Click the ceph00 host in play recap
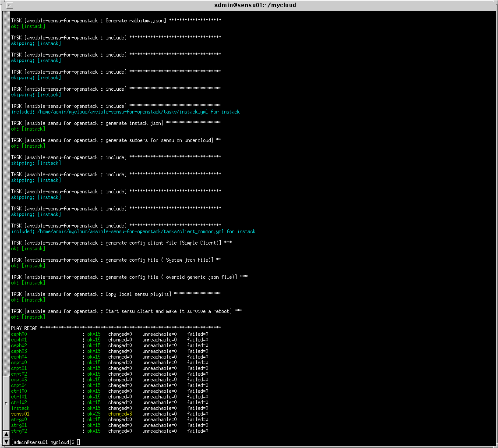 click(x=19, y=334)
